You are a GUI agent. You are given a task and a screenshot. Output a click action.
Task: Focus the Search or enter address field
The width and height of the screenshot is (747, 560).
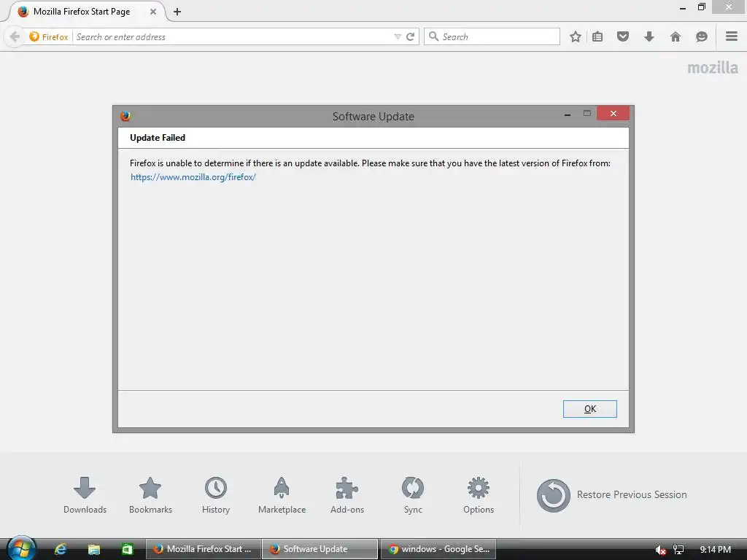click(233, 36)
